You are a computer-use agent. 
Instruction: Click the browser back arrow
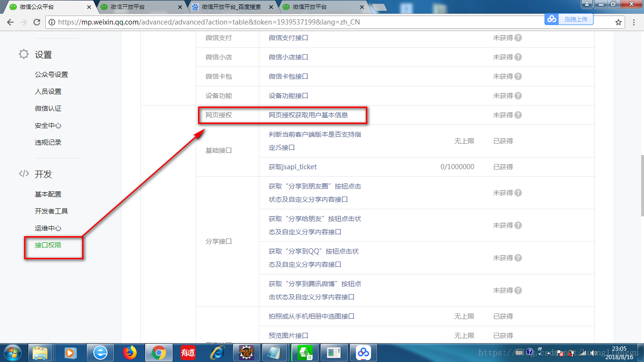(x=11, y=22)
